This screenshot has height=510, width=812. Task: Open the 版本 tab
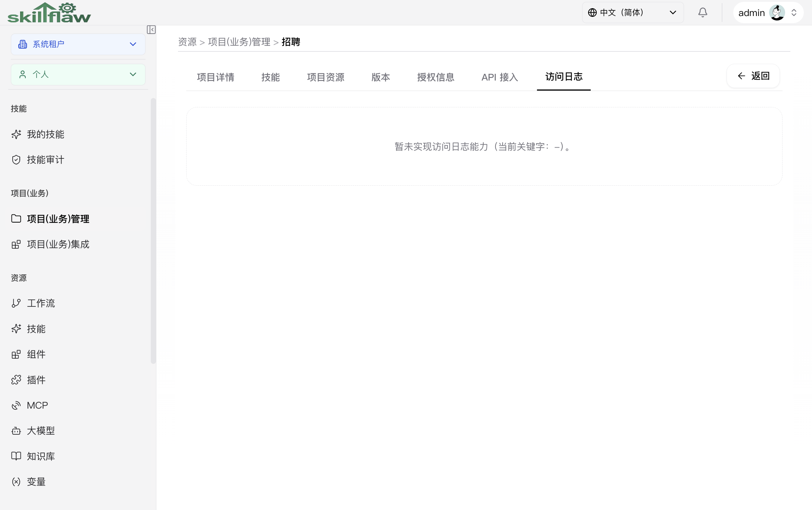(381, 77)
